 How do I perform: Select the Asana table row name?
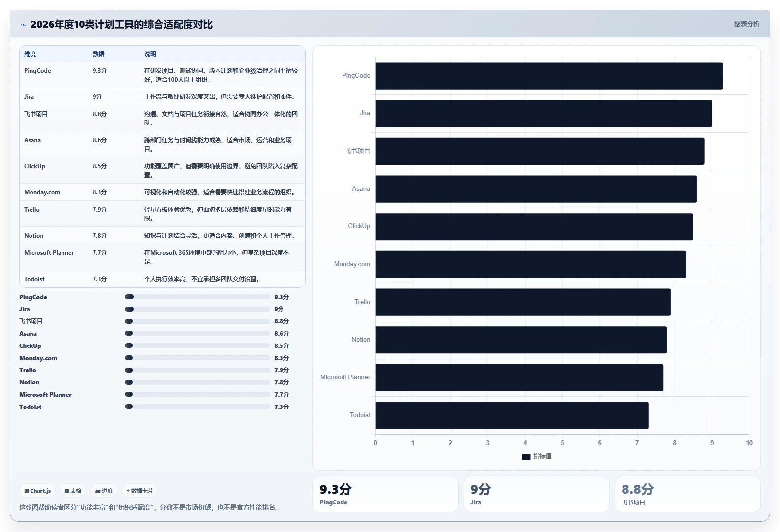[32, 140]
